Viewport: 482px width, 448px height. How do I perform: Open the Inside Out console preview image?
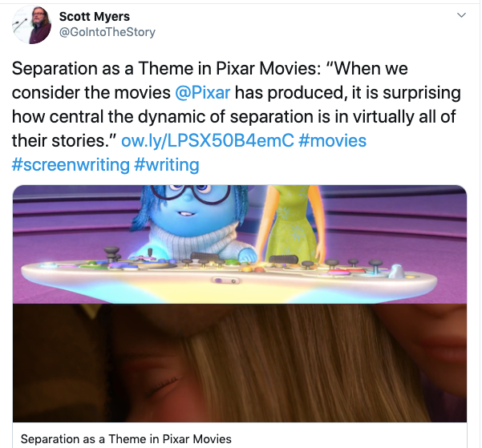point(240,244)
